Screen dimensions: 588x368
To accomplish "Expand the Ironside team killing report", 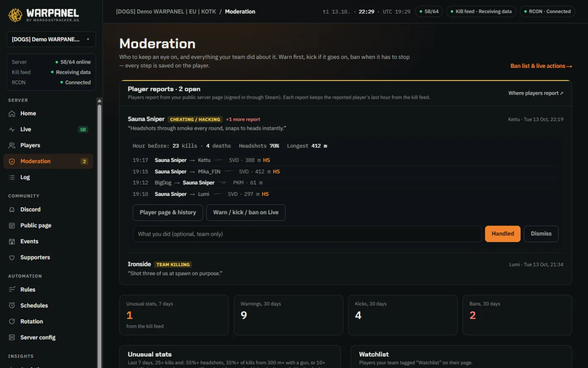I will click(x=346, y=269).
